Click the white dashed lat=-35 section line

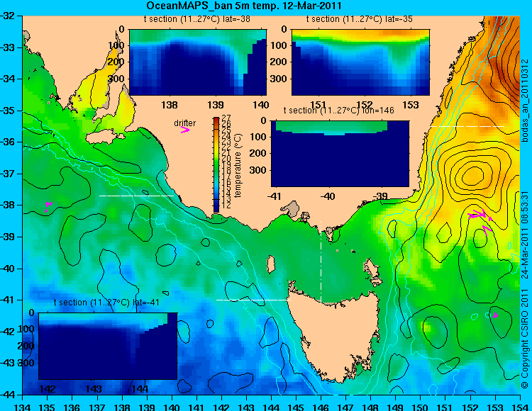467,126
